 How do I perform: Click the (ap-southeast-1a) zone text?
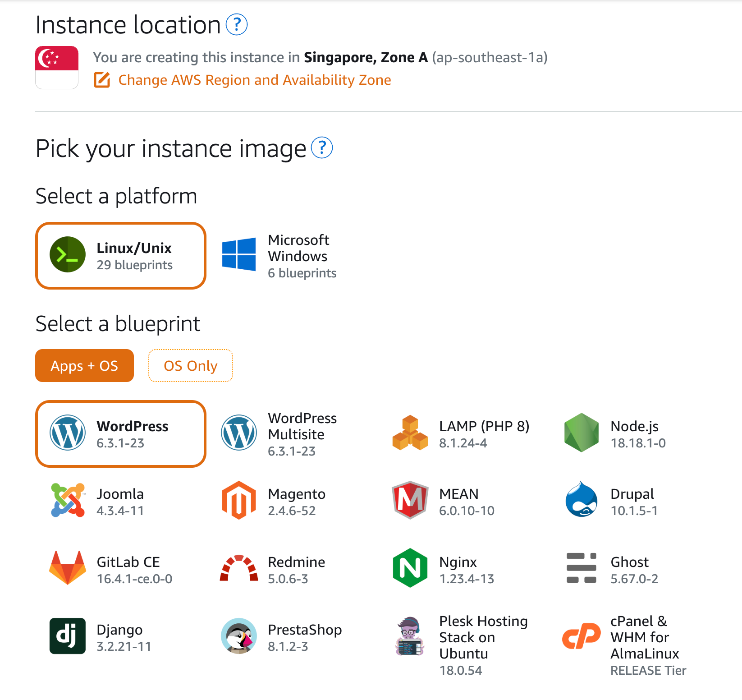point(490,58)
